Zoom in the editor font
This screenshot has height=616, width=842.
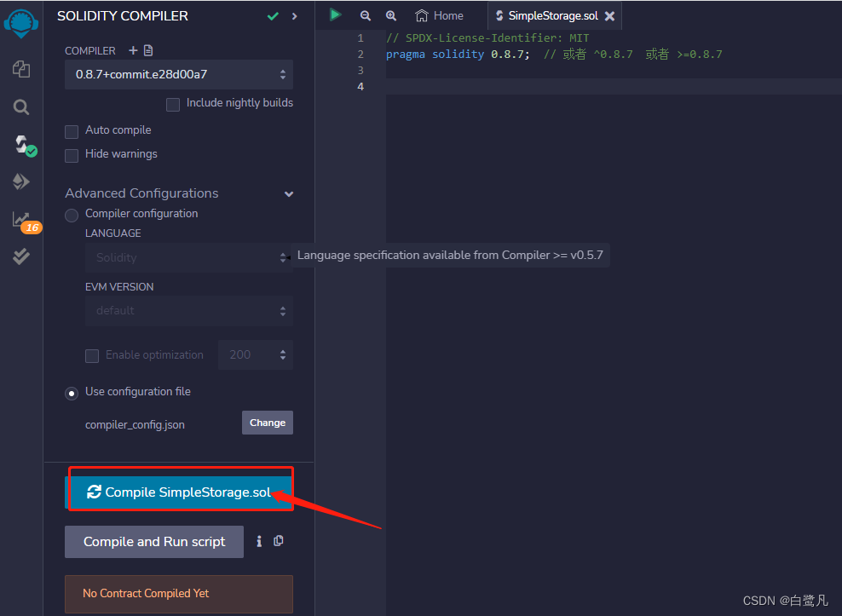point(391,15)
